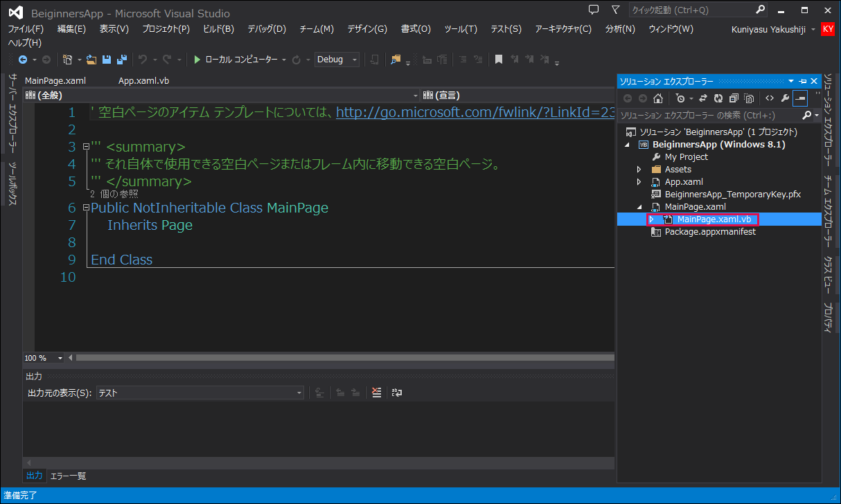The image size is (841, 504).
Task: Collapse the summary comment outlining region
Action: point(85,147)
